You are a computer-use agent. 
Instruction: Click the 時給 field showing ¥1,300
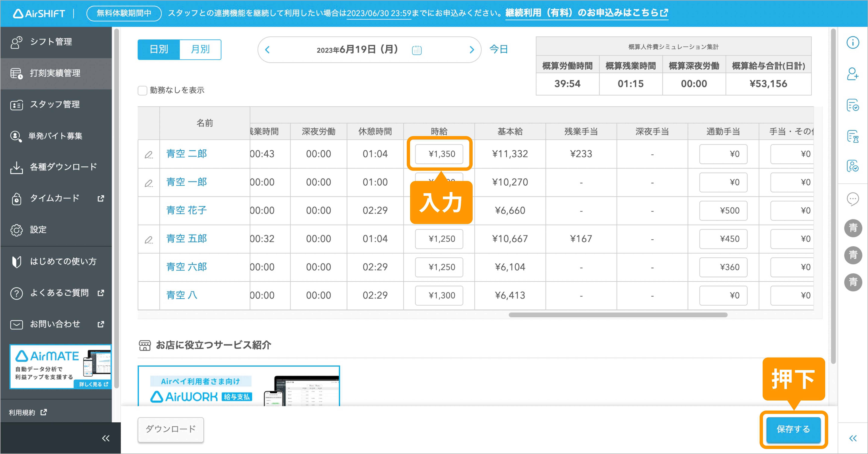click(439, 295)
